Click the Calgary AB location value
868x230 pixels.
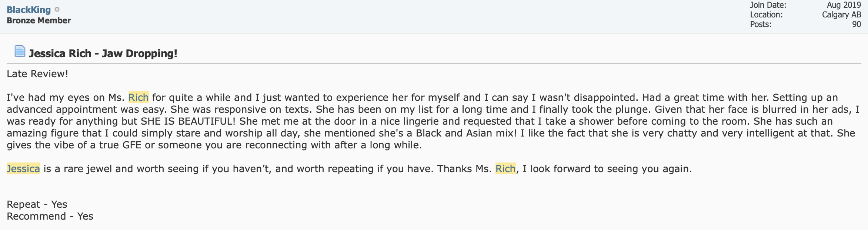841,15
